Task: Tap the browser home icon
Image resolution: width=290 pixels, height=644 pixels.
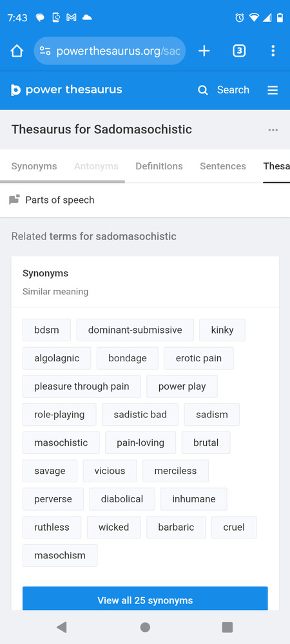Action: (x=17, y=51)
